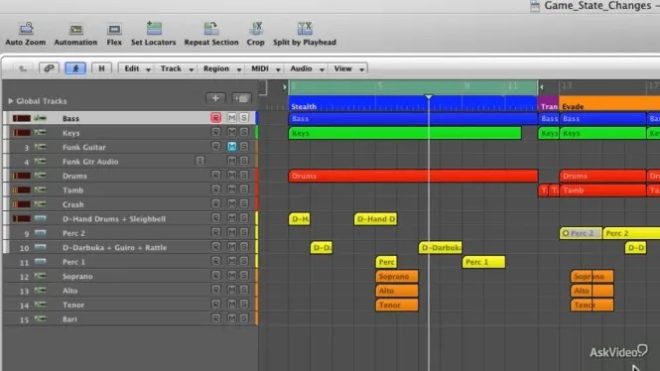Select the red Drums region under Stealth

click(413, 176)
